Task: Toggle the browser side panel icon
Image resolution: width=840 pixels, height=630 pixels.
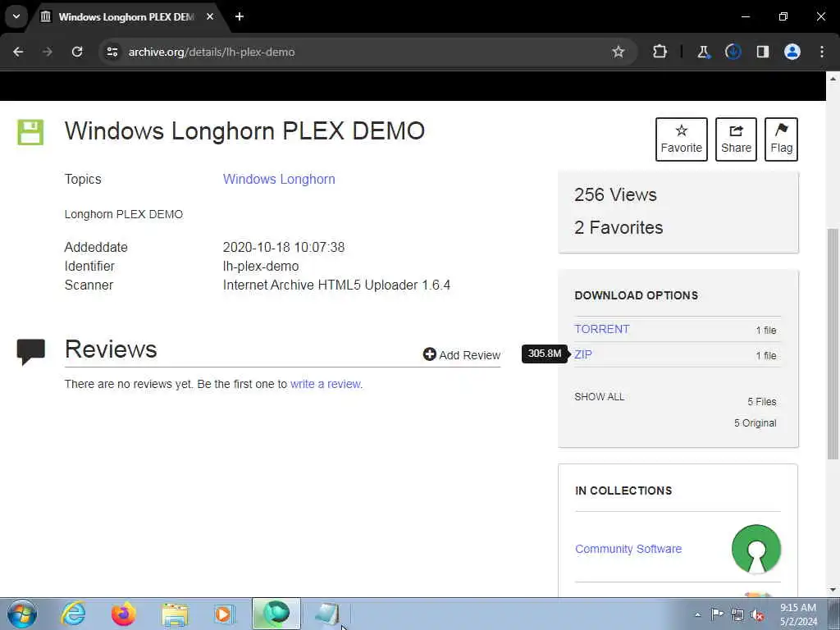Action: click(x=762, y=52)
